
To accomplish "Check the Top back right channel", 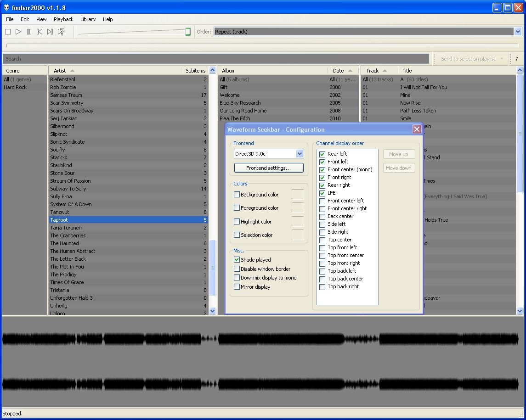I will (322, 287).
